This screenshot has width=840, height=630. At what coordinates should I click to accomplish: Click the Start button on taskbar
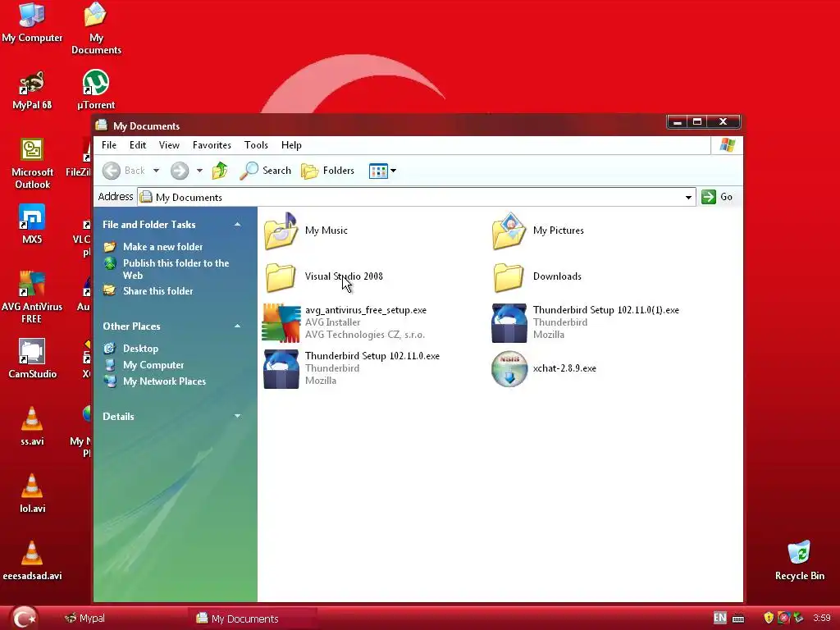[x=25, y=618]
